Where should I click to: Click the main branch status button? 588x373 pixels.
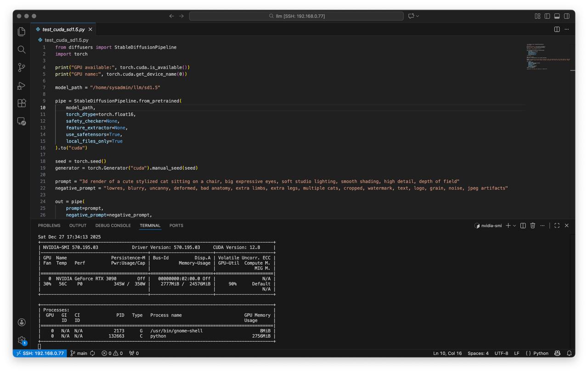tap(79, 353)
